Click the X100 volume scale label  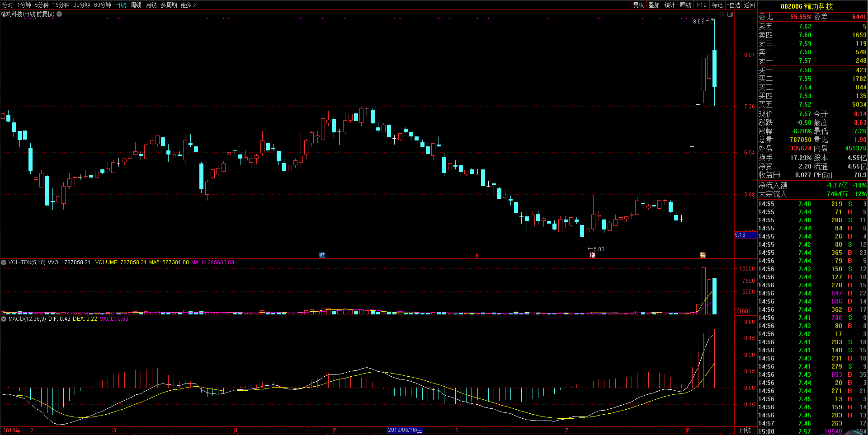click(x=742, y=311)
